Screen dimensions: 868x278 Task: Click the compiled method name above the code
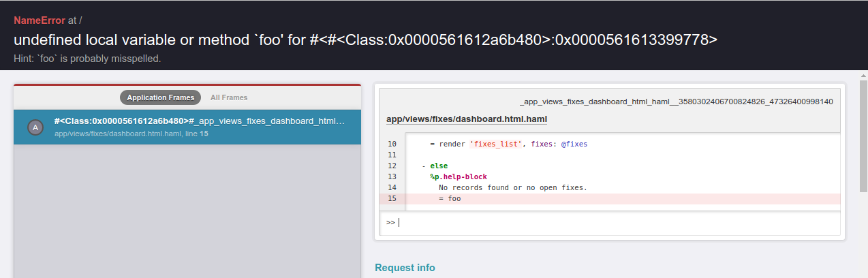pos(676,102)
